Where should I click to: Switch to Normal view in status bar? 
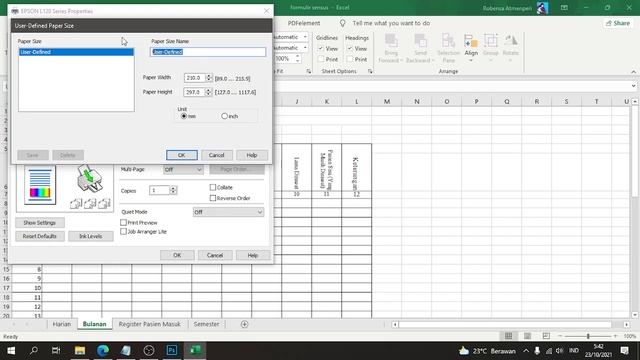point(509,336)
